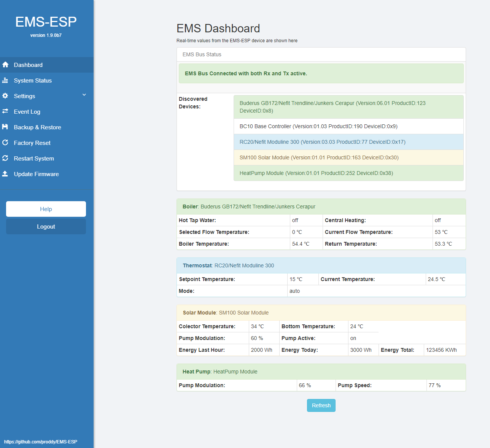Click the Refresh button
The width and height of the screenshot is (490, 448).
tap(321, 405)
